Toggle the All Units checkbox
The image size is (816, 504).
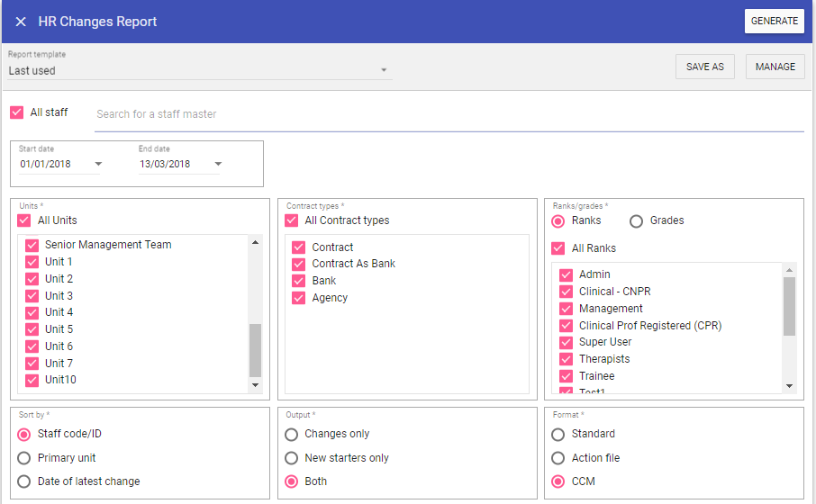click(x=24, y=220)
